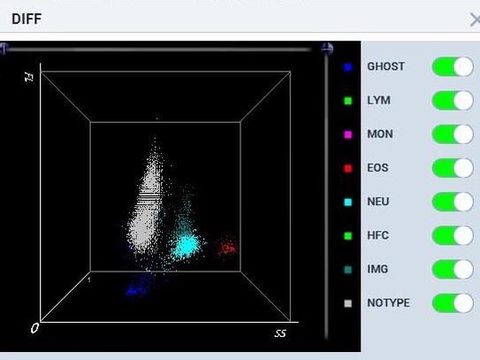Click the horizontal rotation slider handle
The height and width of the screenshot is (360, 480).
(x=3, y=49)
